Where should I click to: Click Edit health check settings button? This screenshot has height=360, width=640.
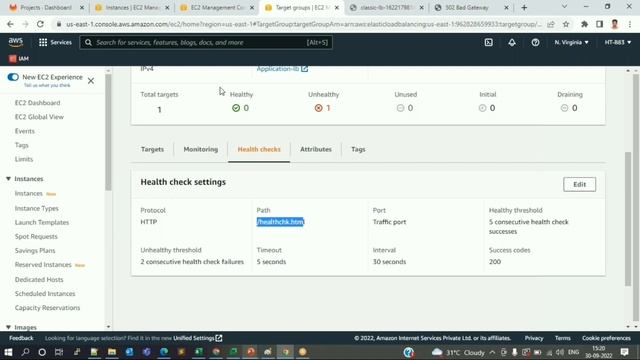[579, 184]
